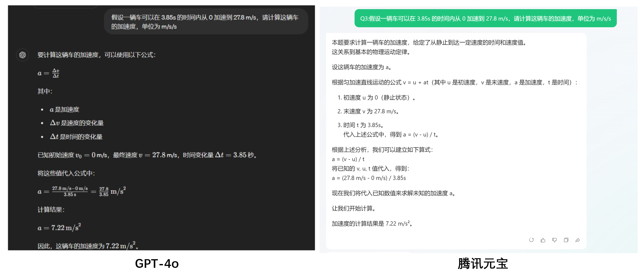Viewport: 644px width, 280px height.
Task: Click the '计算结果:' label
Action: click(x=51, y=209)
